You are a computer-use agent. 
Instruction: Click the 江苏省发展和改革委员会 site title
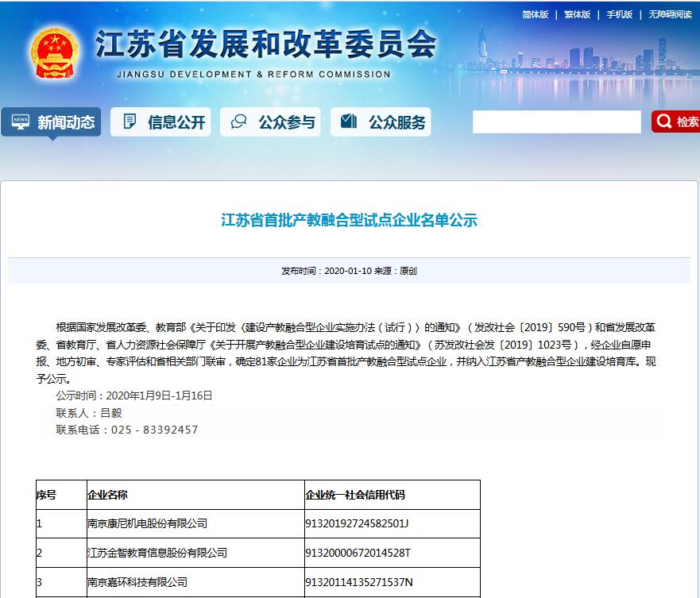[x=265, y=44]
